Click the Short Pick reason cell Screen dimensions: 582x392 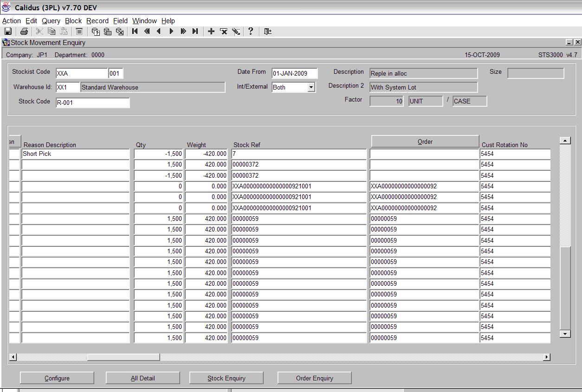point(76,154)
